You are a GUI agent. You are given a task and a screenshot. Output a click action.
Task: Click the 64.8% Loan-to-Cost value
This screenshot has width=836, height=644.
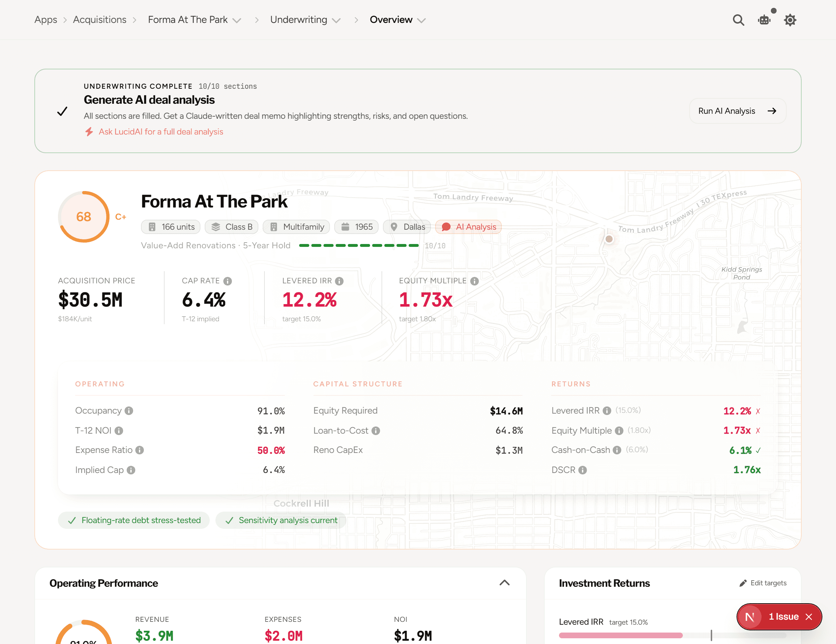click(x=509, y=430)
